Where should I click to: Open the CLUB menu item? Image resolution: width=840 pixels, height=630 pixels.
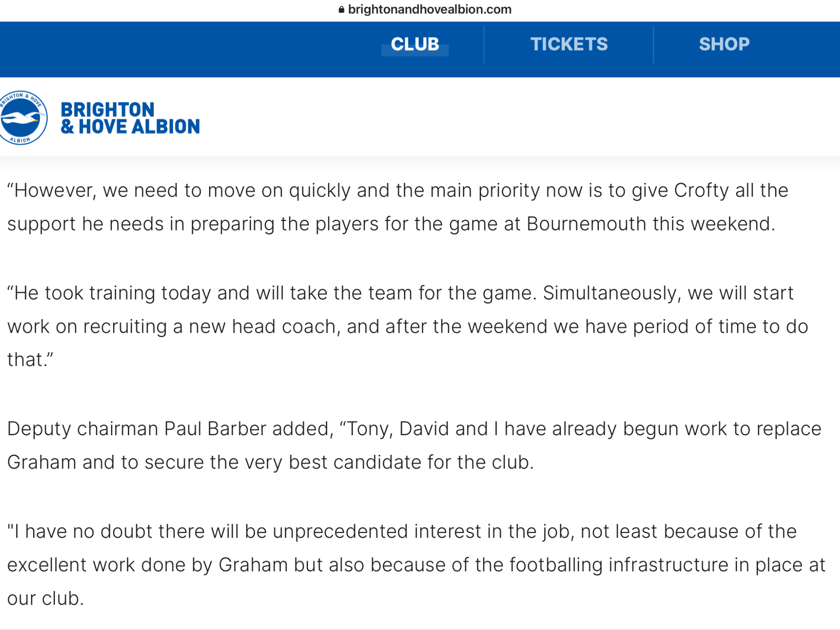coord(415,44)
